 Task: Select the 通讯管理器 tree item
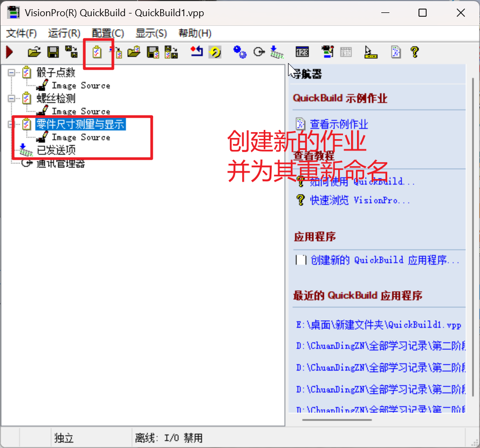tap(60, 163)
